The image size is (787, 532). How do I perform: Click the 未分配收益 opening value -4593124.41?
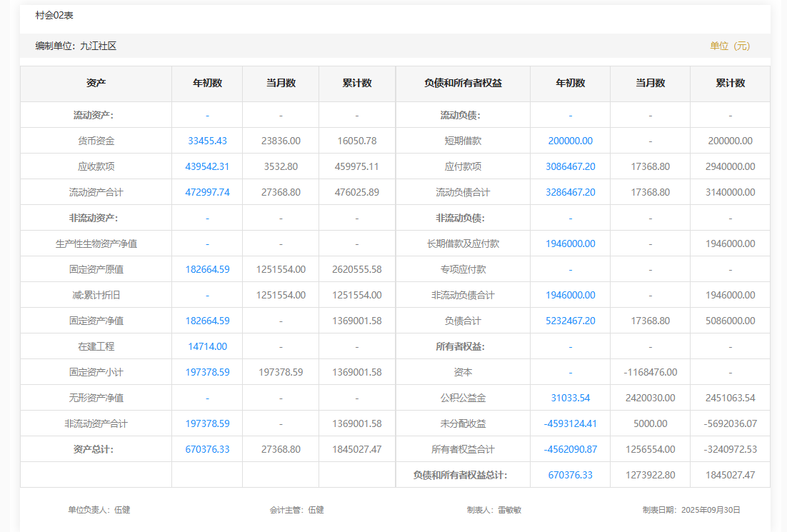coord(570,423)
